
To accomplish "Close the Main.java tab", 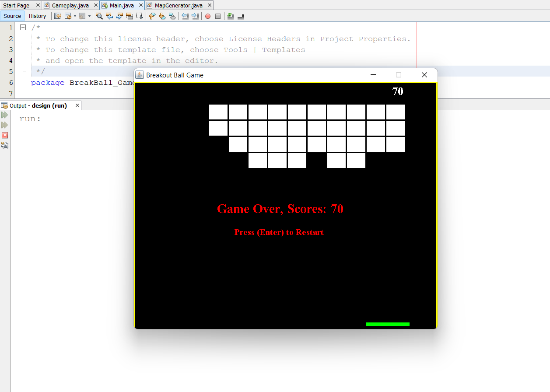I will point(140,5).
